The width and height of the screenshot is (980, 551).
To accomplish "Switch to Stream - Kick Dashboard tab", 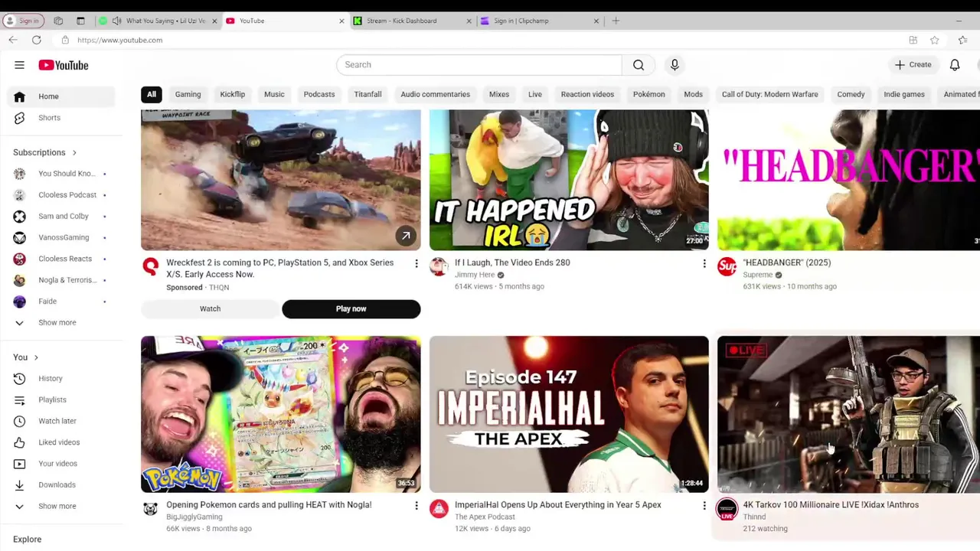I will click(411, 21).
